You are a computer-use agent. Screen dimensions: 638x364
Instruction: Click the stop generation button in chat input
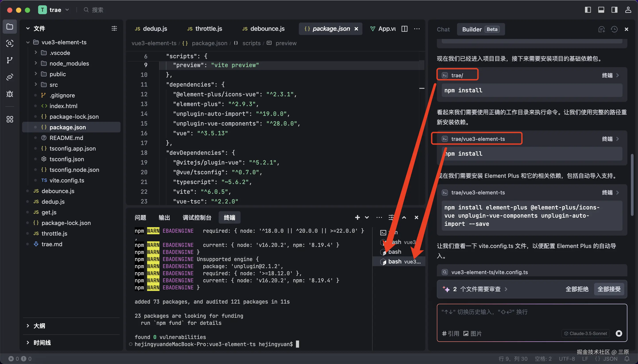click(619, 333)
